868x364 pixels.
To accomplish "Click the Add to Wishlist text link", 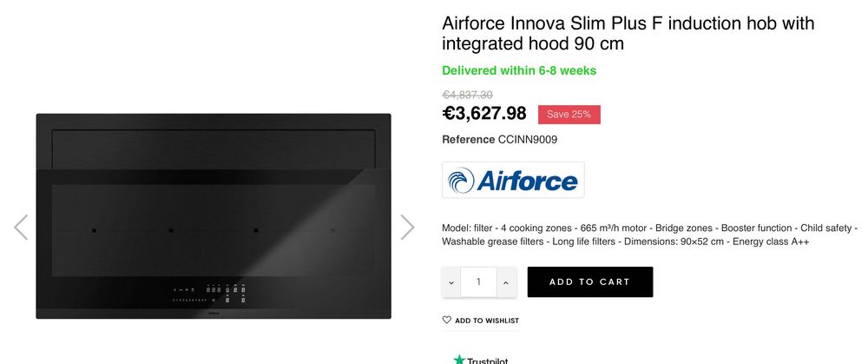I will pyautogui.click(x=487, y=321).
